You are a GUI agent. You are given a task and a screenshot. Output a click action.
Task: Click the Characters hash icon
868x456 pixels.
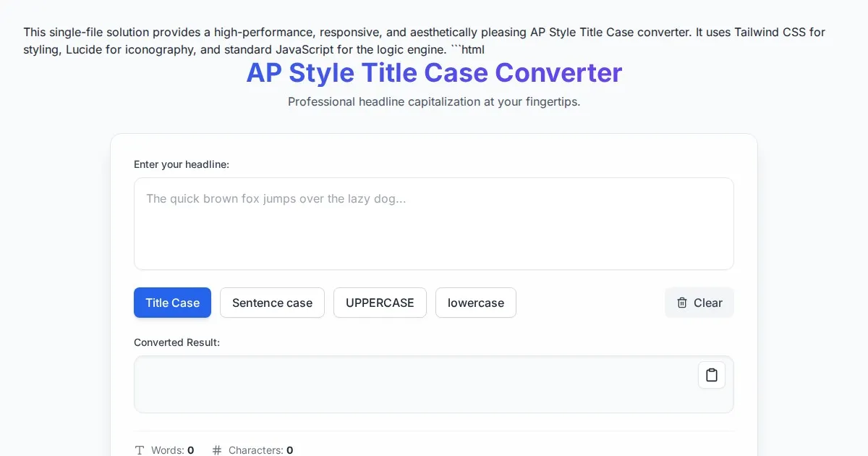(x=217, y=450)
